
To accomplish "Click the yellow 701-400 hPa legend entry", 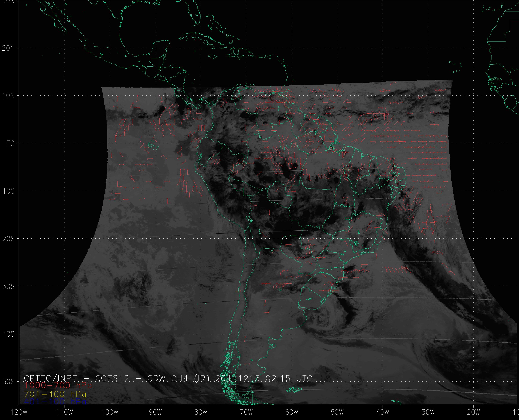I will (55, 394).
